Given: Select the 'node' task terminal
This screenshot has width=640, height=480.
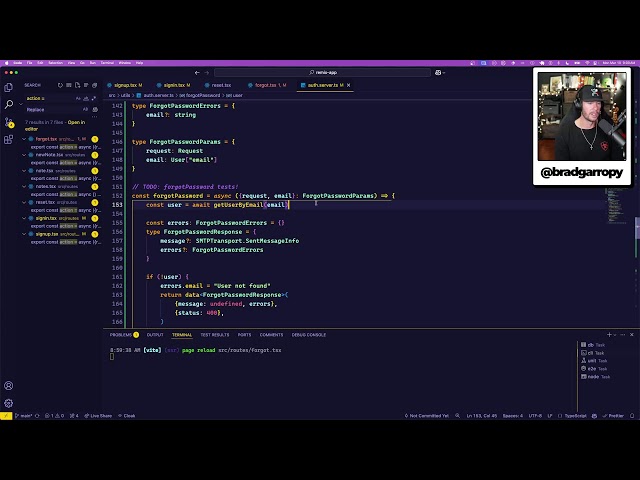Looking at the screenshot, I should pyautogui.click(x=594, y=377).
